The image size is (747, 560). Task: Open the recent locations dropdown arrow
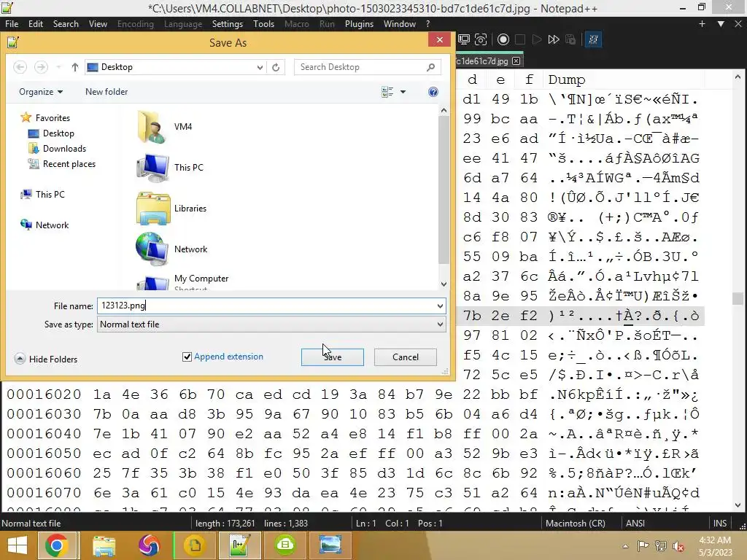[58, 67]
